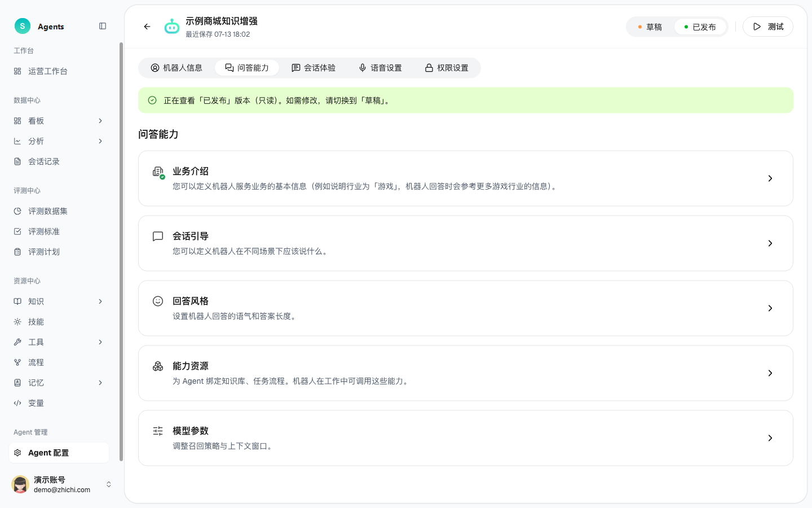Open 评测标准 in the sidebar
Viewport: 812px width, 508px height.
[x=59, y=231]
